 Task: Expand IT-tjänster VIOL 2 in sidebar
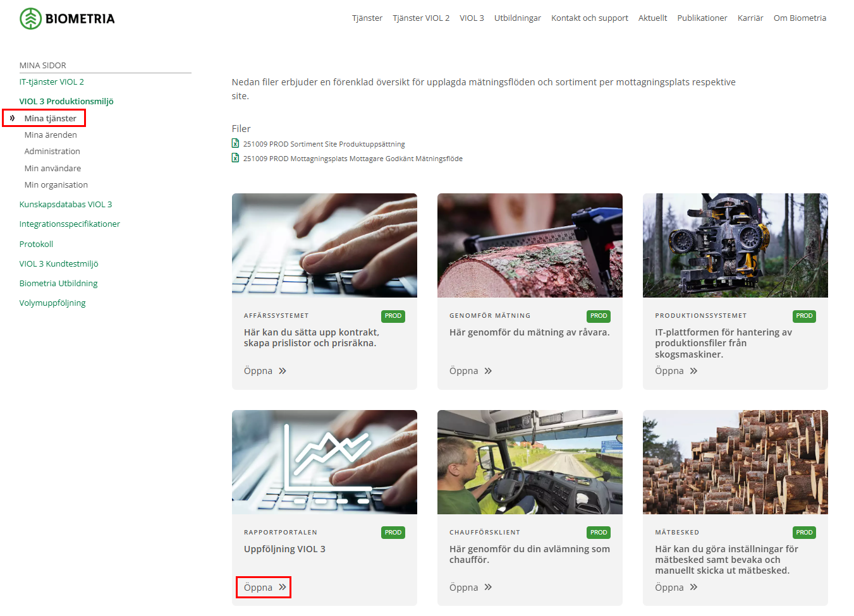tap(52, 82)
